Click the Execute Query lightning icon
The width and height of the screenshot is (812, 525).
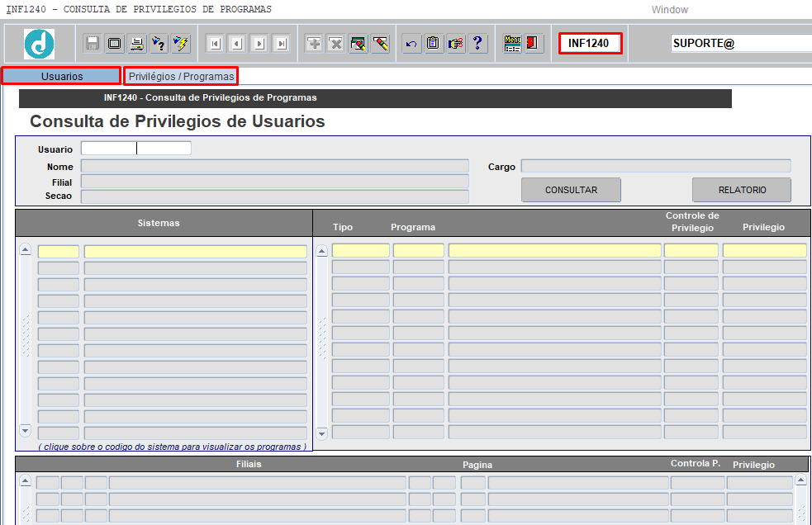click(x=181, y=44)
